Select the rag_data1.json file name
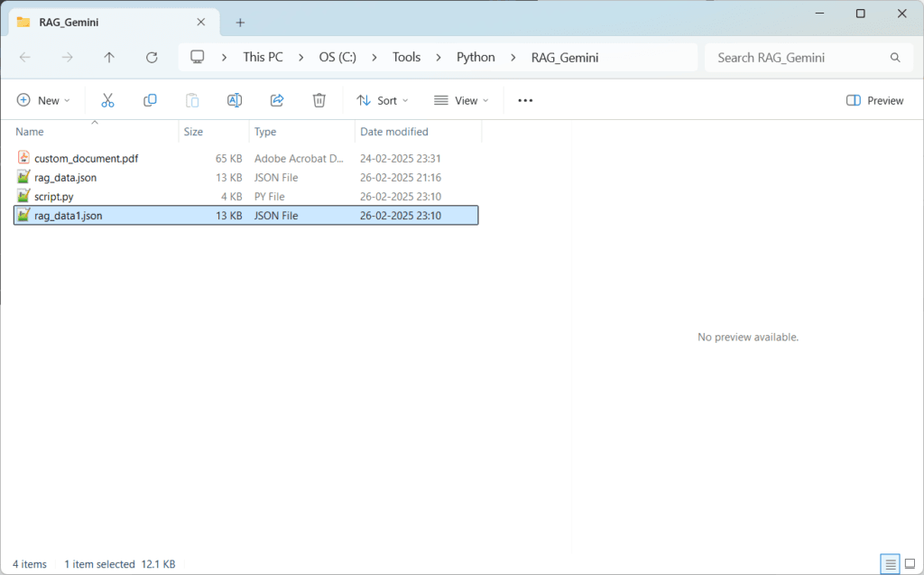 69,215
